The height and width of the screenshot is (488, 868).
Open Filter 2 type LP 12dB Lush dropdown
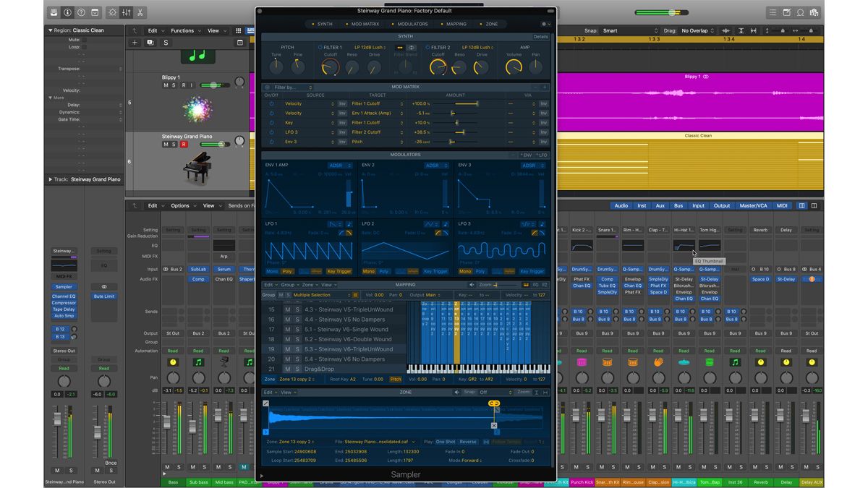pos(477,48)
